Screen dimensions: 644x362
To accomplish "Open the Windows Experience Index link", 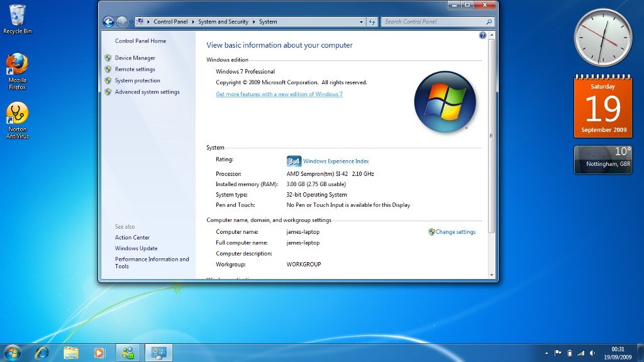I will 336,160.
